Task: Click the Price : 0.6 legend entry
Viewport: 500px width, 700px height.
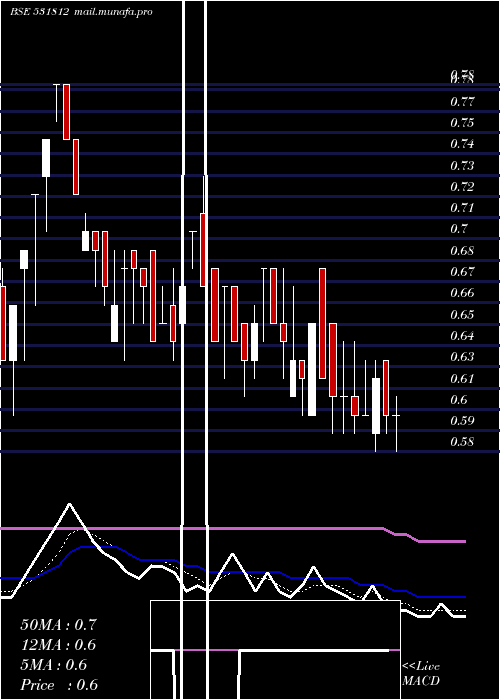Action: coord(59,685)
